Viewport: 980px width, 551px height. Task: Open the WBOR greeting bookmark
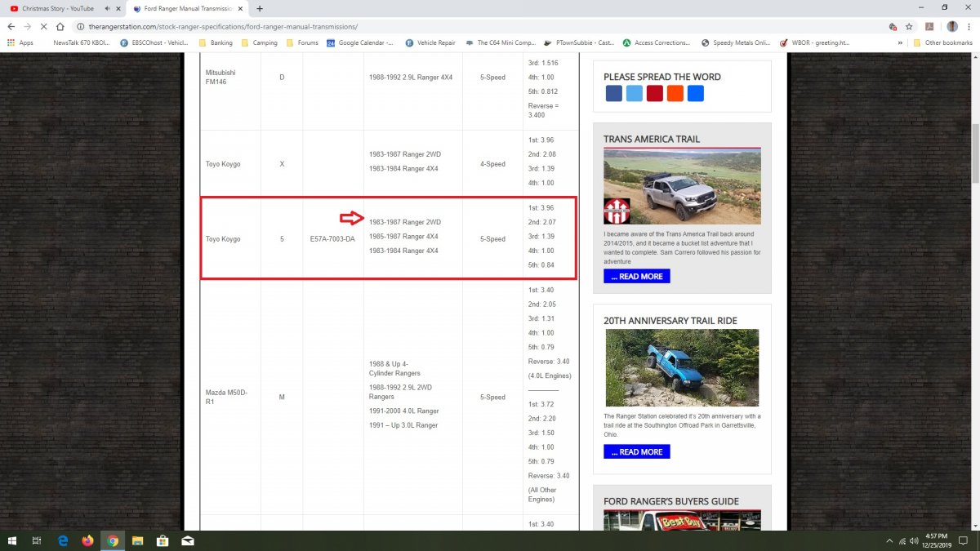coord(817,42)
